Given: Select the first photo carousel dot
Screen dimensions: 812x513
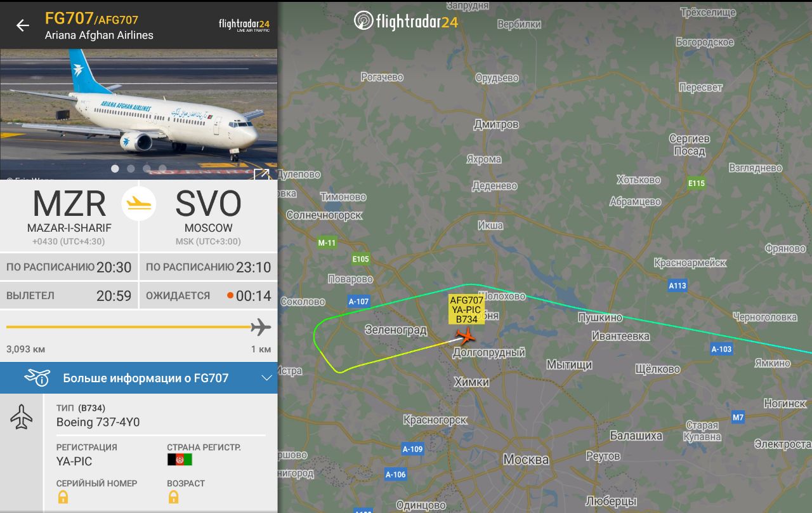Looking at the screenshot, I should click(115, 168).
